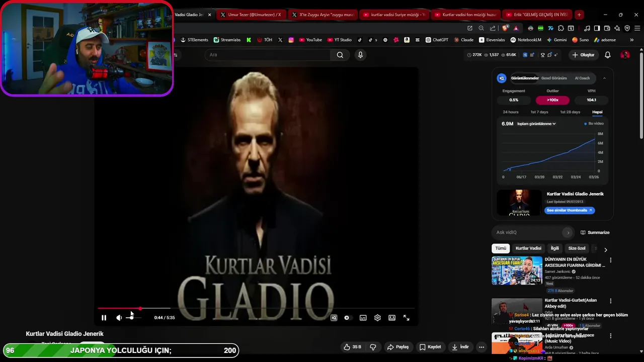
Task: Toggle autoplay switch in the player
Action: tap(347, 318)
